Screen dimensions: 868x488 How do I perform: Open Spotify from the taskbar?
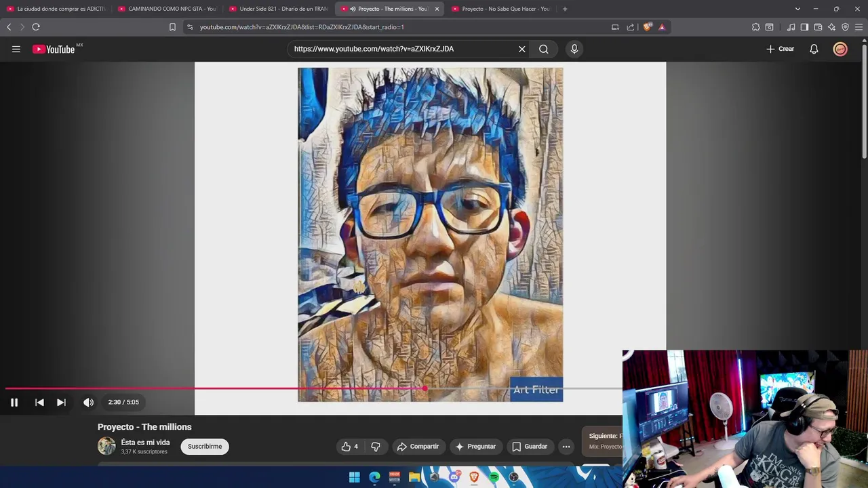pyautogui.click(x=494, y=477)
